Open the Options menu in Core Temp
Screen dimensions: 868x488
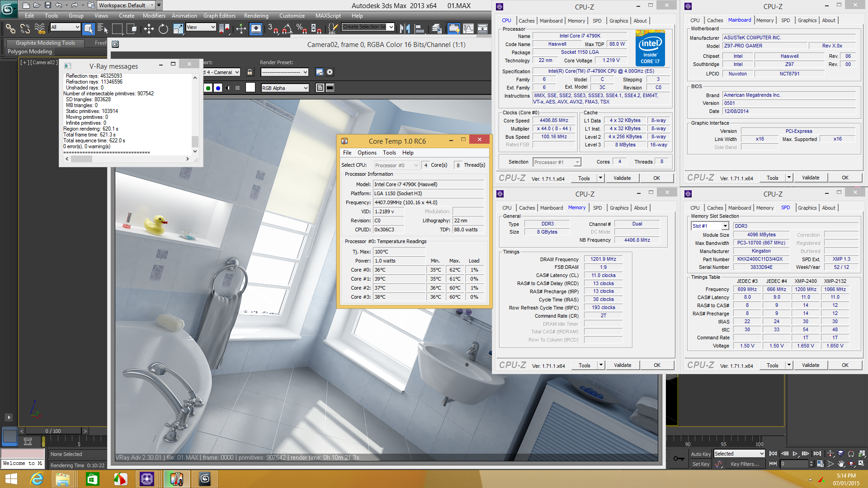(x=367, y=153)
